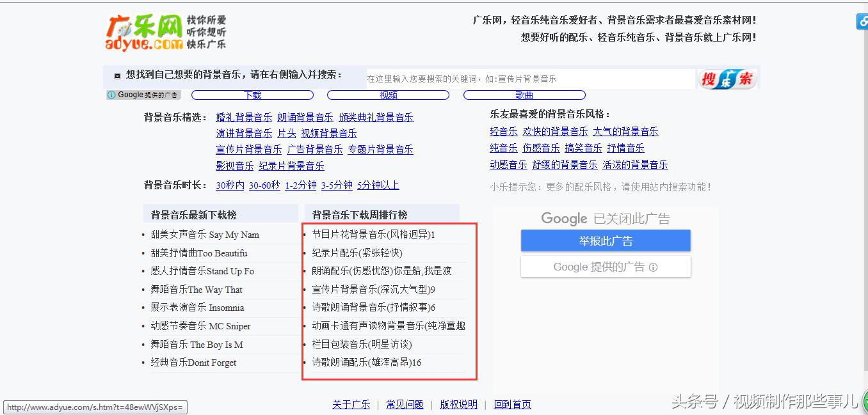Open the 歌曲 category tab

coord(524,94)
